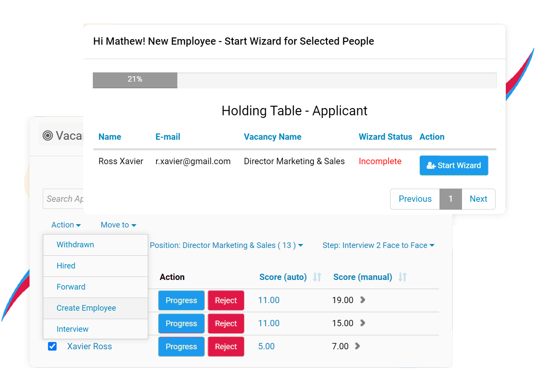This screenshot has width=537, height=392.
Task: Sort by Score (auto) using arrows icon
Action: pos(317,277)
